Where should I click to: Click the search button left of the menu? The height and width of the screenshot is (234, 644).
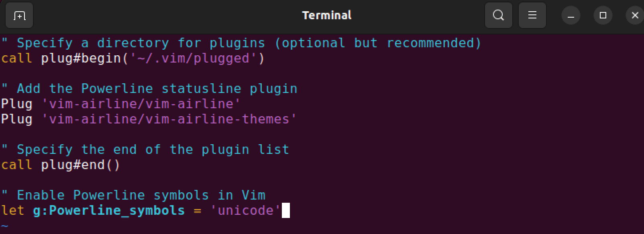click(x=498, y=15)
